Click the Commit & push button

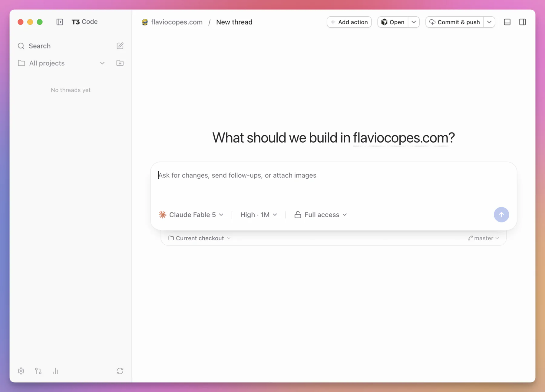(x=454, y=22)
